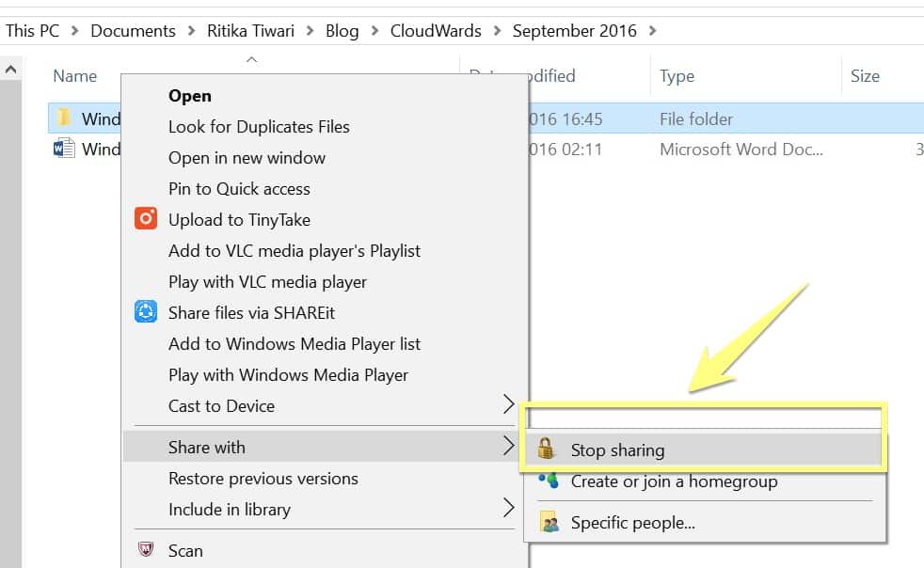This screenshot has height=568, width=924.
Task: Click the padlock icon beside Stop sharing
Action: [x=546, y=449]
